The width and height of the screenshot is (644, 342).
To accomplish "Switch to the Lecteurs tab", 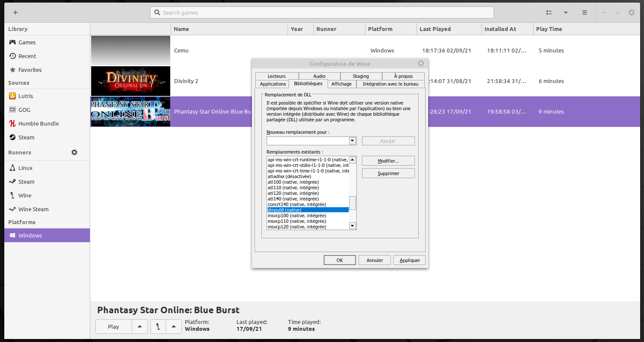I will (276, 76).
